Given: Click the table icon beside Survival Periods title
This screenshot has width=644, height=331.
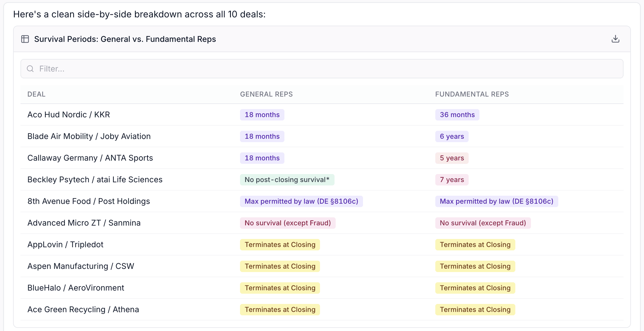Looking at the screenshot, I should coord(25,39).
